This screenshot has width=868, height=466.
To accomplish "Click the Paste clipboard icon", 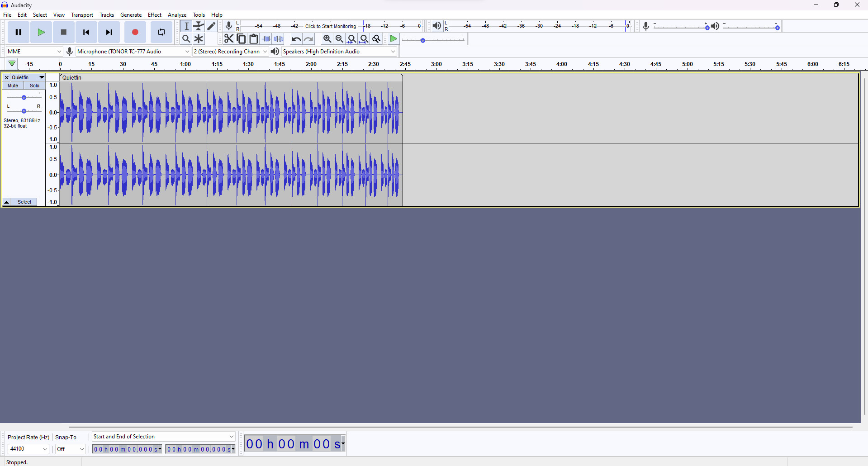I will click(x=254, y=39).
